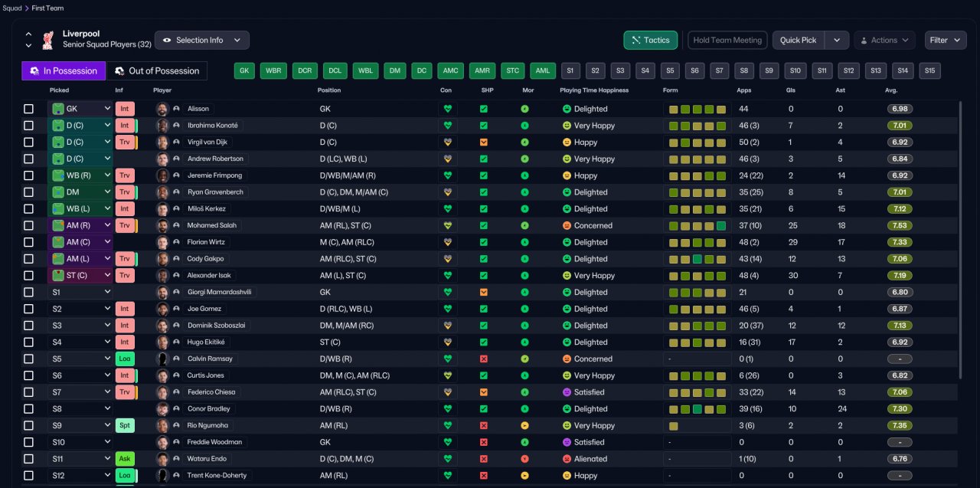Go to previous squad with up chevron

coord(28,34)
